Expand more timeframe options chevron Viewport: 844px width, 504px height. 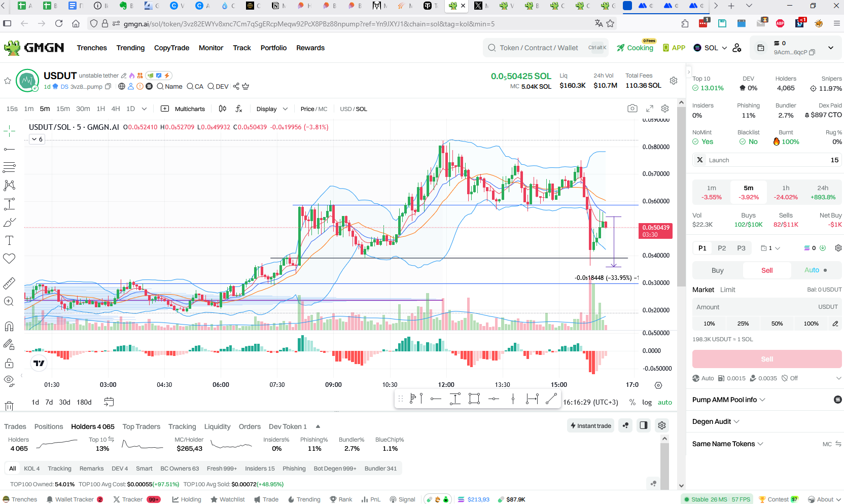pos(144,109)
